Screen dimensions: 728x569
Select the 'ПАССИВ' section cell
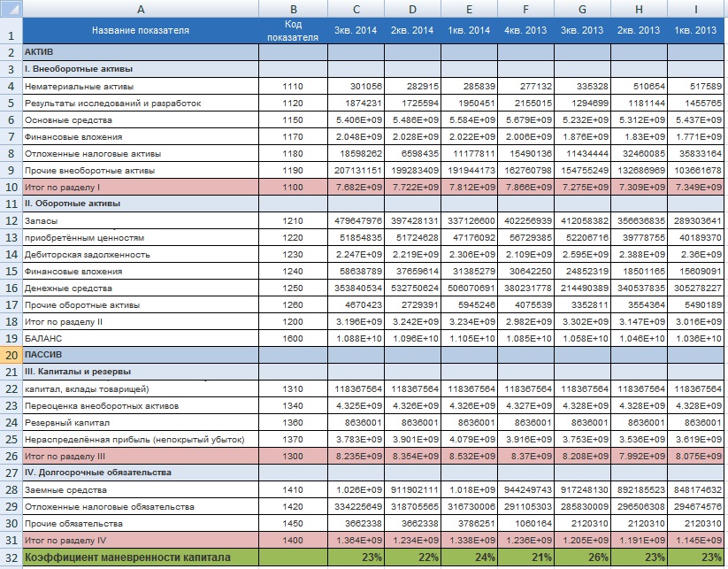(140, 354)
